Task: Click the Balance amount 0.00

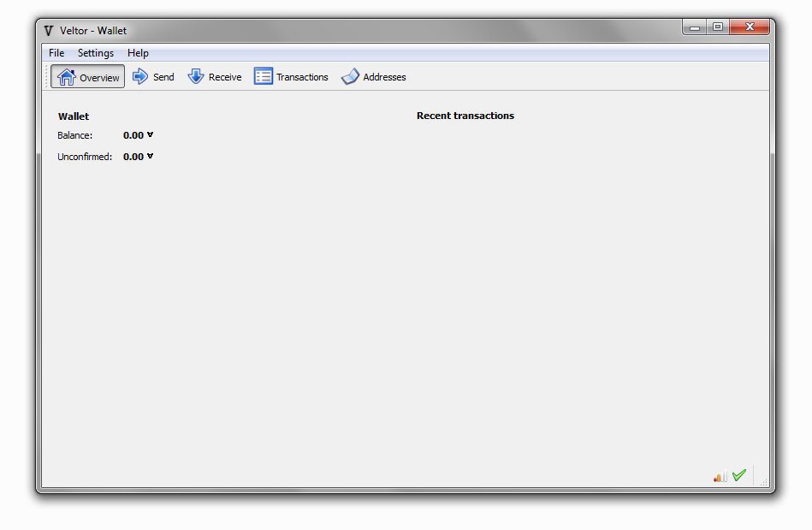Action: click(x=133, y=135)
